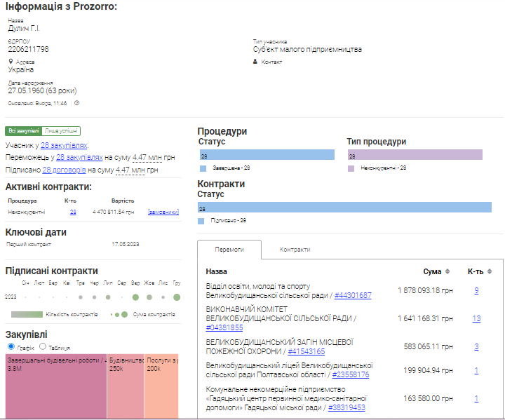Click the help icon next to update time
Viewport: 505px width, 420px height.
pyautogui.click(x=76, y=103)
